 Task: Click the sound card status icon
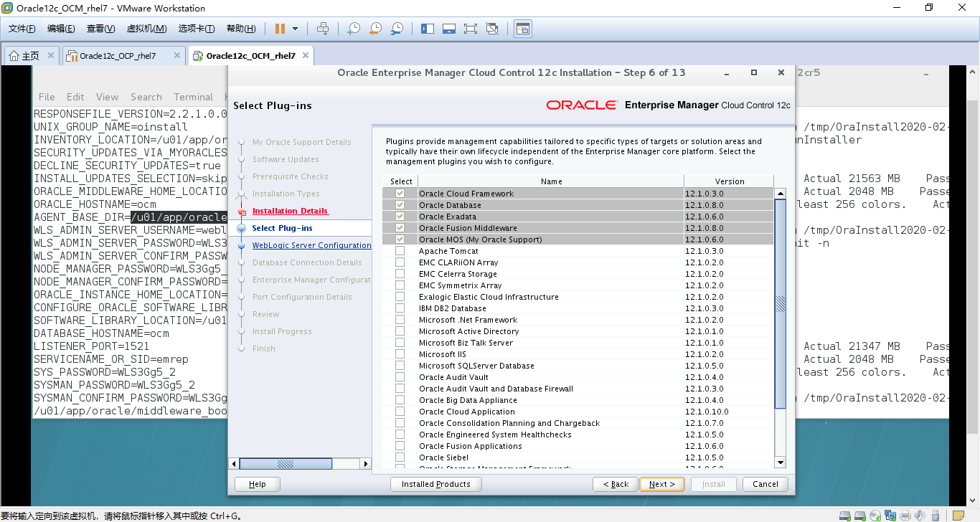[x=920, y=516]
